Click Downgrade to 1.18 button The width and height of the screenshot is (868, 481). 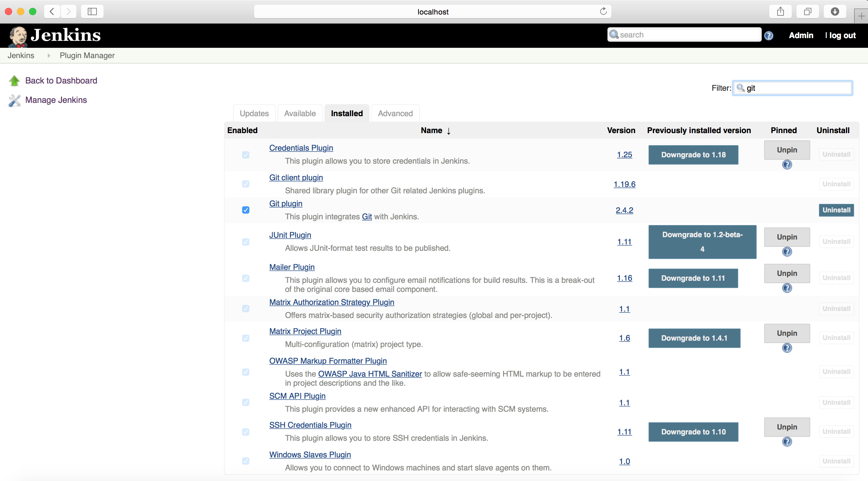tap(693, 155)
